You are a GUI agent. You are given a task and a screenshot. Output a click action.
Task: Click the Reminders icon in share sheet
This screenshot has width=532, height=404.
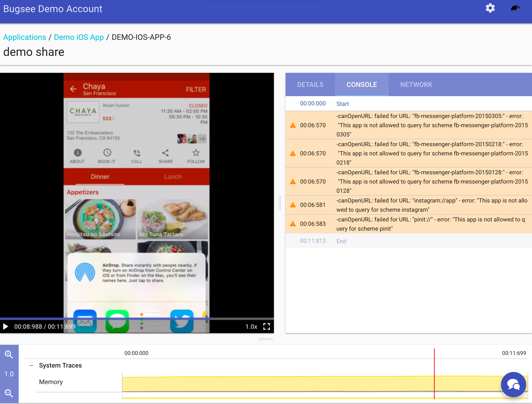coord(150,321)
